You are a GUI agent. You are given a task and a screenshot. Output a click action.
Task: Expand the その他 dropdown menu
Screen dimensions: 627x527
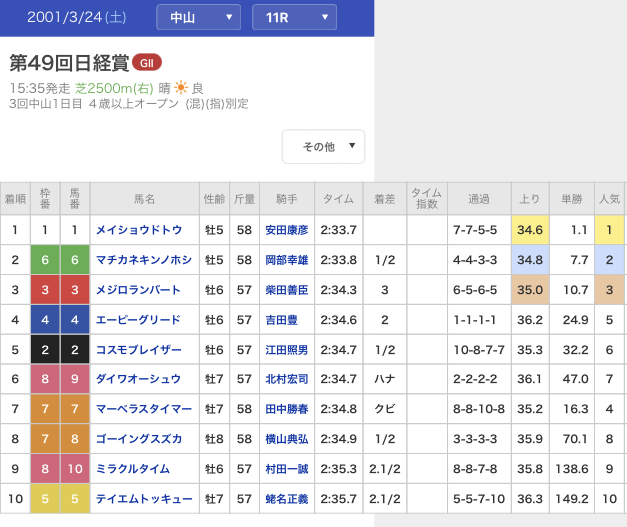point(323,146)
